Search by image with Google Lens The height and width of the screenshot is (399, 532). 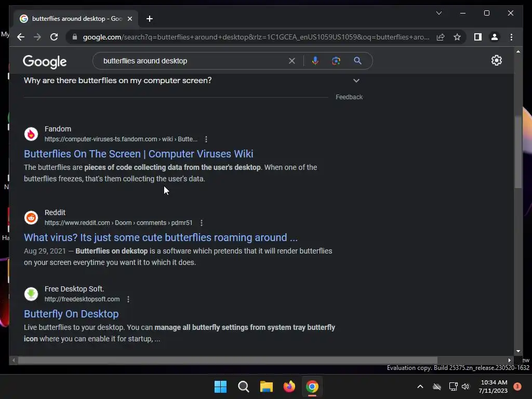coord(336,61)
